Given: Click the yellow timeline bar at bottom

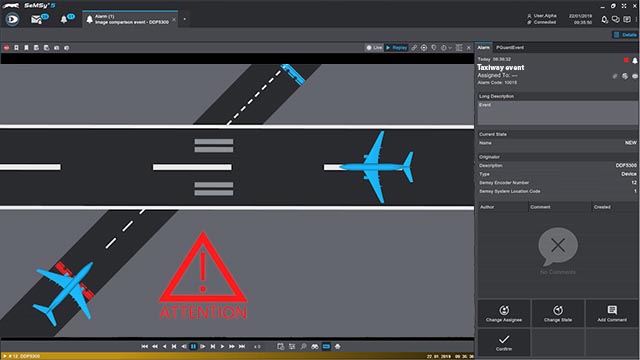Looking at the screenshot, I should point(237,356).
